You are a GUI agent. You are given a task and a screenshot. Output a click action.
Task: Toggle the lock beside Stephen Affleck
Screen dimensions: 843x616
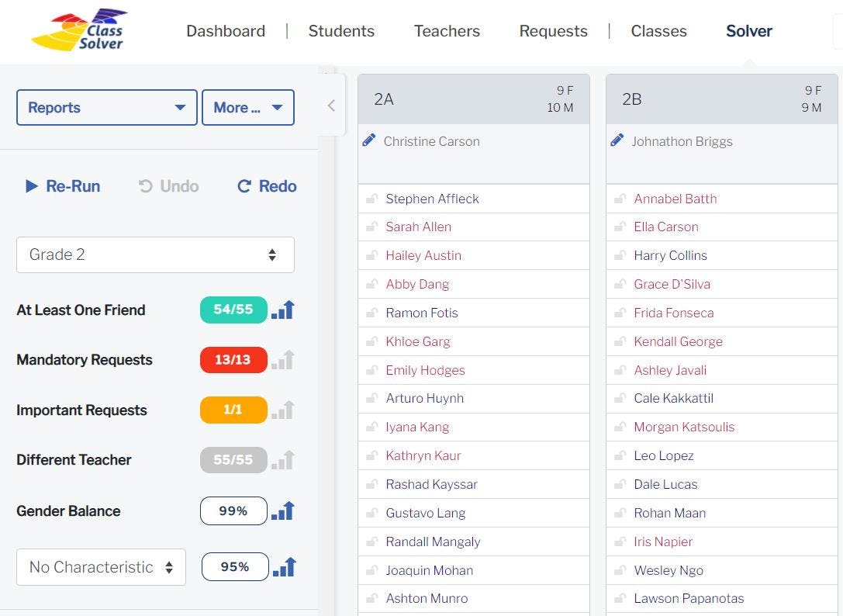click(371, 198)
